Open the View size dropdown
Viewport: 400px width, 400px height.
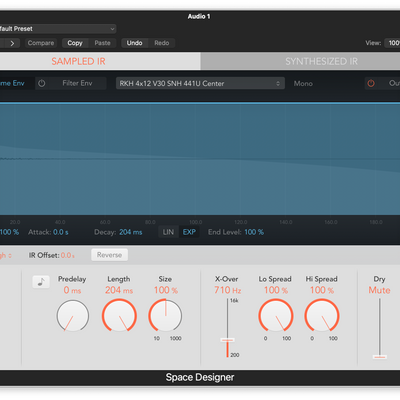(392, 43)
